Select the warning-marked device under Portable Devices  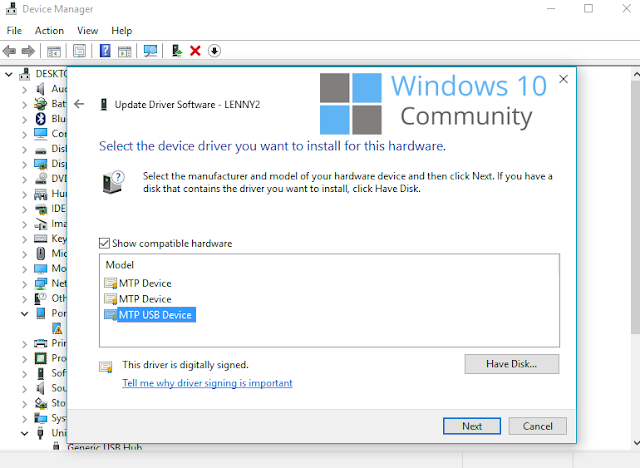click(57, 328)
